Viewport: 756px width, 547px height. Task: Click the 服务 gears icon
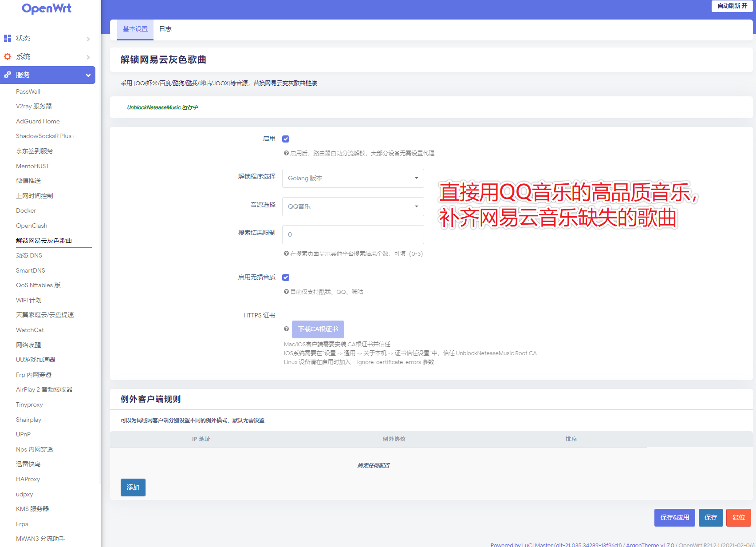pos(8,75)
